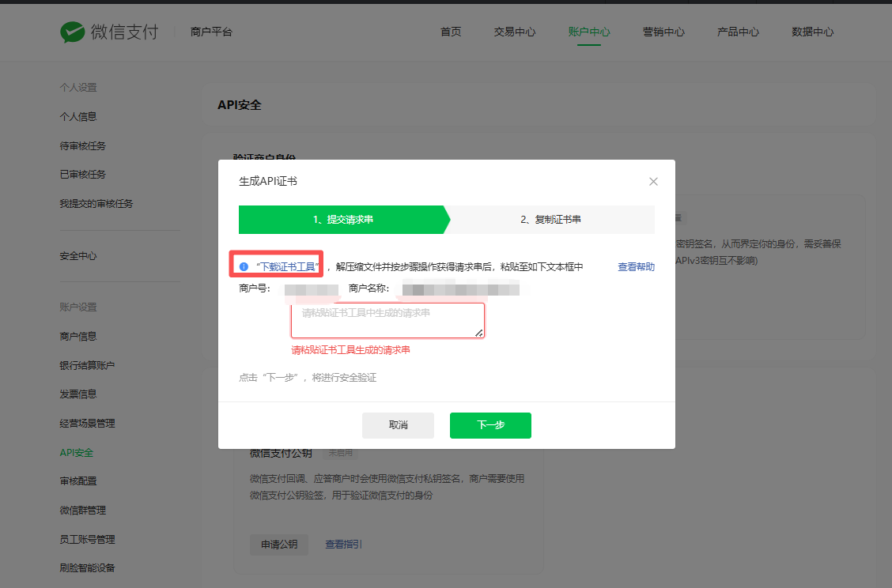Go to the 首页 menu
The height and width of the screenshot is (588, 892).
pos(451,32)
